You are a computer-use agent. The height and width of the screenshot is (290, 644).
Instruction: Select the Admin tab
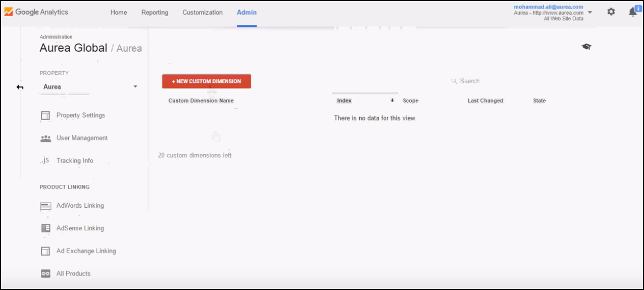coord(246,13)
